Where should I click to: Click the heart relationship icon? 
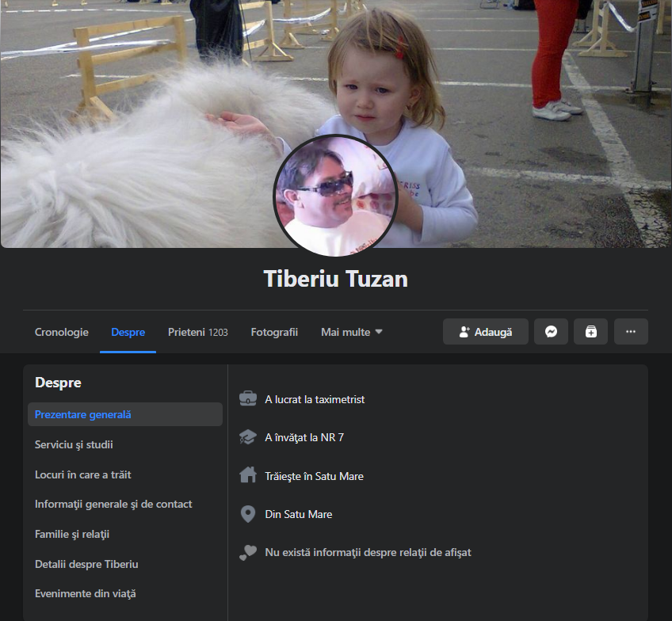coord(248,553)
